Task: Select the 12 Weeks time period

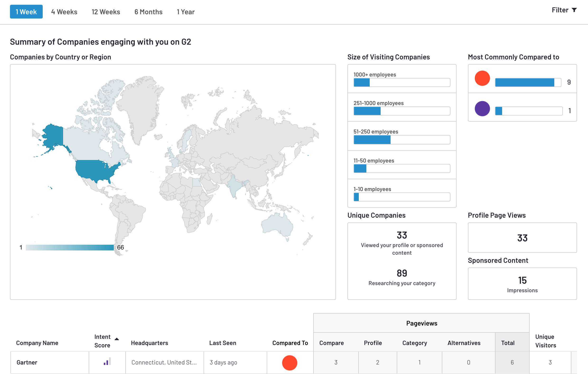Action: tap(105, 12)
